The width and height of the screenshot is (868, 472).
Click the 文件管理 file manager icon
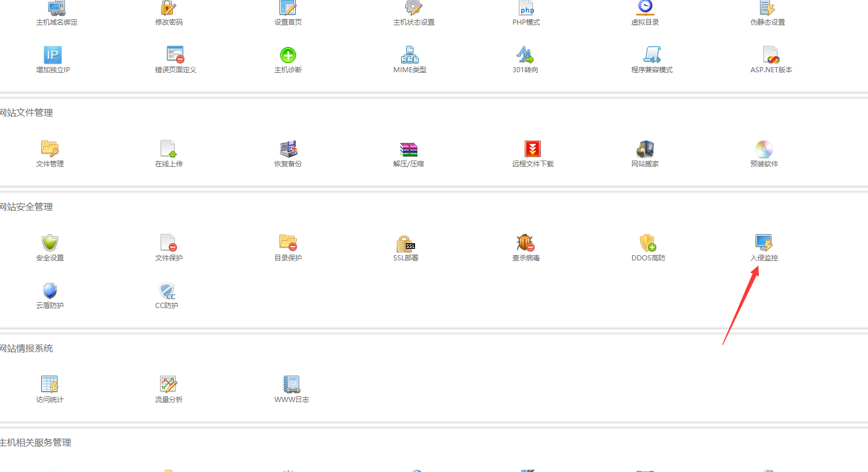coord(50,149)
